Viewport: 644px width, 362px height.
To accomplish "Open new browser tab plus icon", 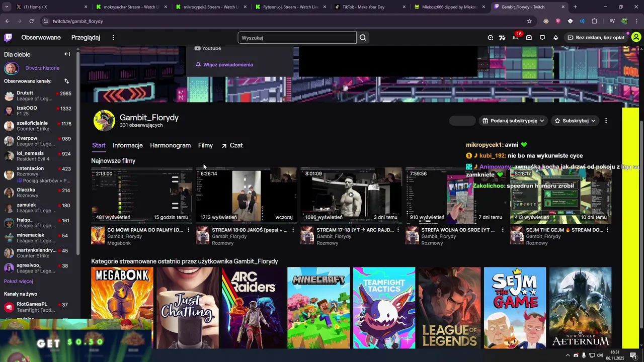I will [x=575, y=7].
